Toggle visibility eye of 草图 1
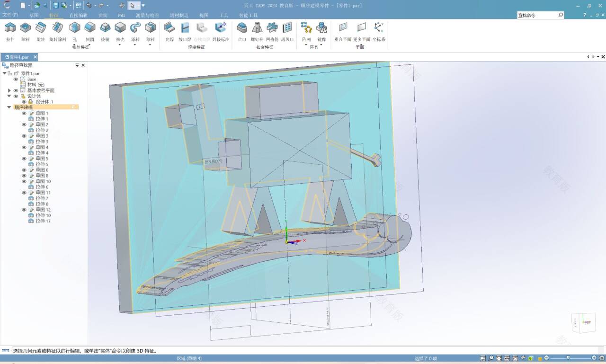Viewport: 606px width, 364px height. (x=24, y=113)
